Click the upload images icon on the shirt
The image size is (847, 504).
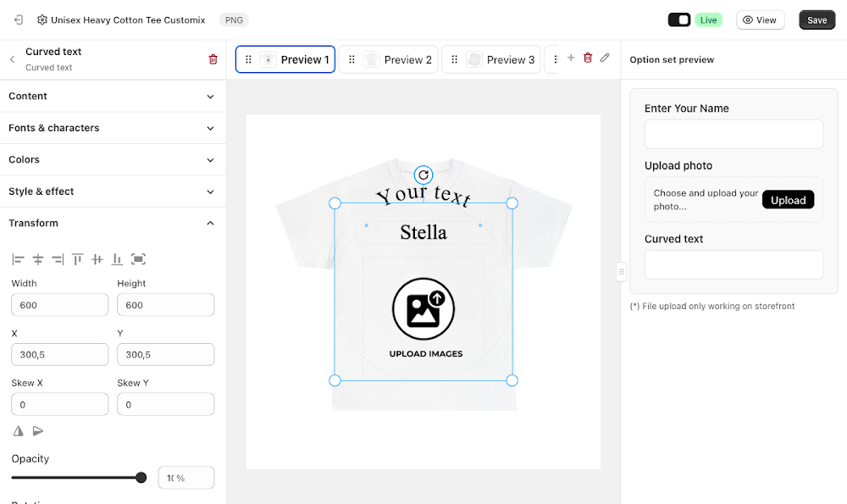423,309
